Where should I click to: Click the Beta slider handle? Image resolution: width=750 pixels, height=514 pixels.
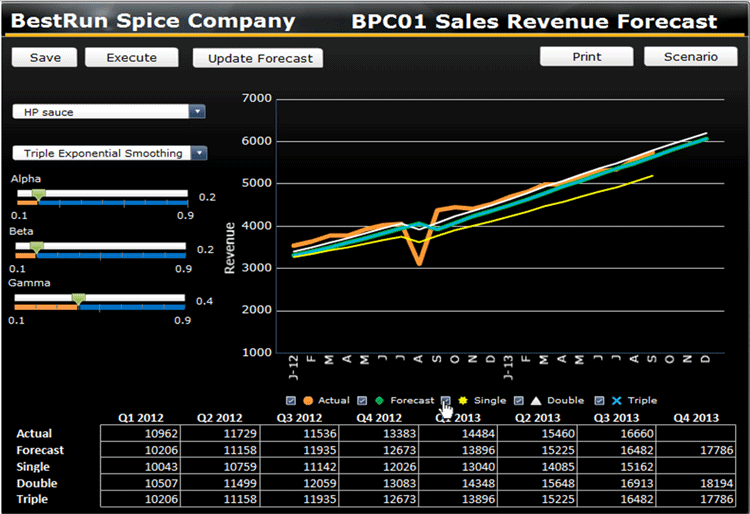(x=36, y=247)
